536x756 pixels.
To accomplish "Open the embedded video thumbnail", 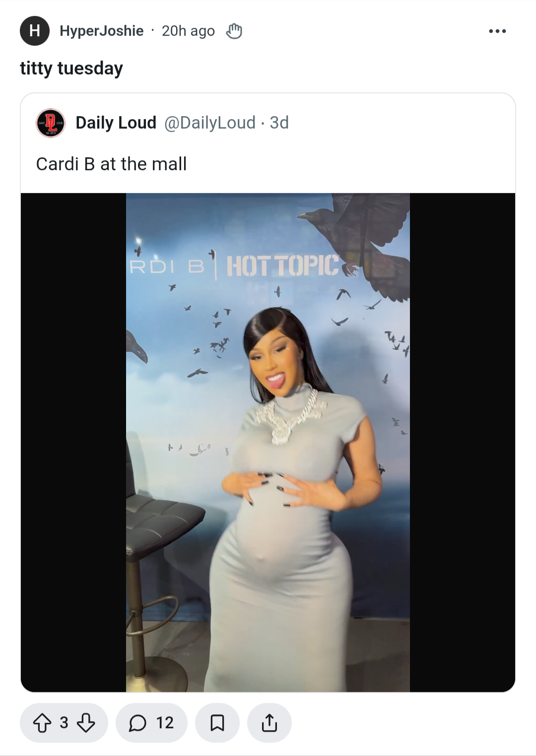I will [268, 442].
